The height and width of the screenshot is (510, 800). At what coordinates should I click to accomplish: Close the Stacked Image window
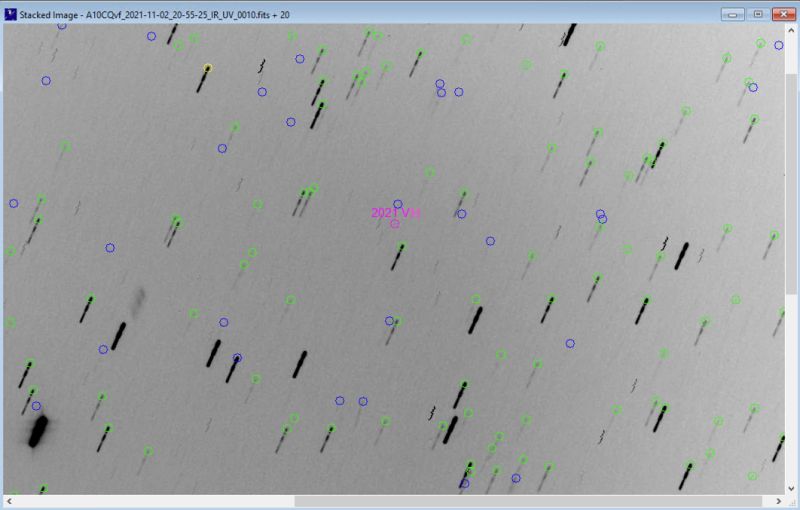tap(781, 14)
